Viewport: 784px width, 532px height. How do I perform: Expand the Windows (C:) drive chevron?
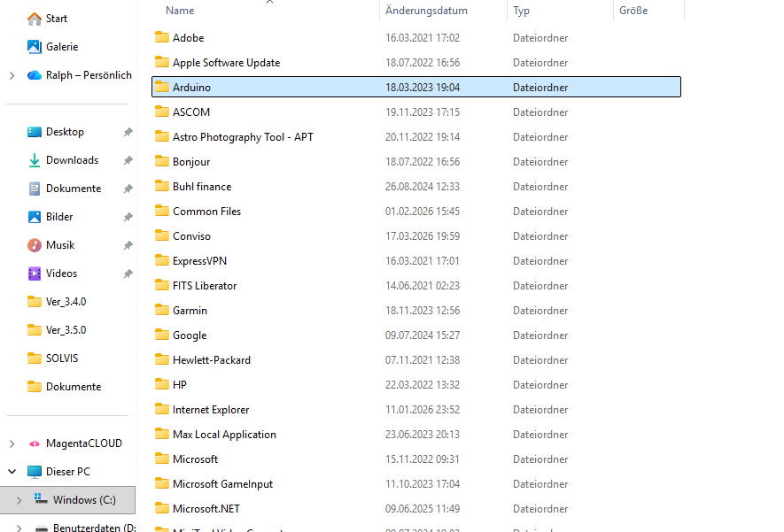[19, 500]
